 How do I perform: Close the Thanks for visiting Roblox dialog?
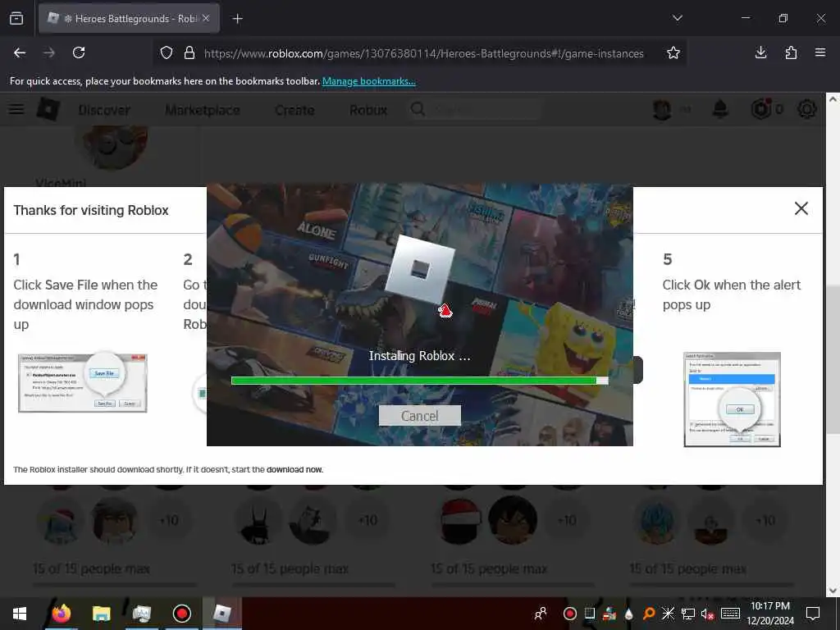[801, 208]
